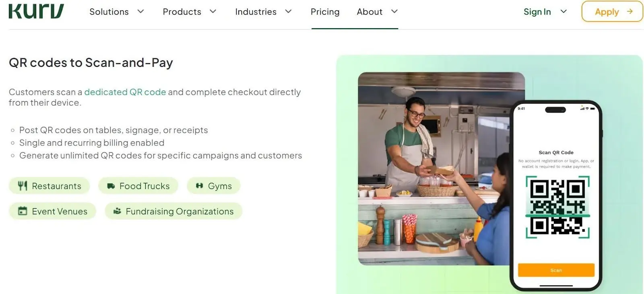Select the Restaurants category chip
This screenshot has width=644, height=294.
click(49, 186)
